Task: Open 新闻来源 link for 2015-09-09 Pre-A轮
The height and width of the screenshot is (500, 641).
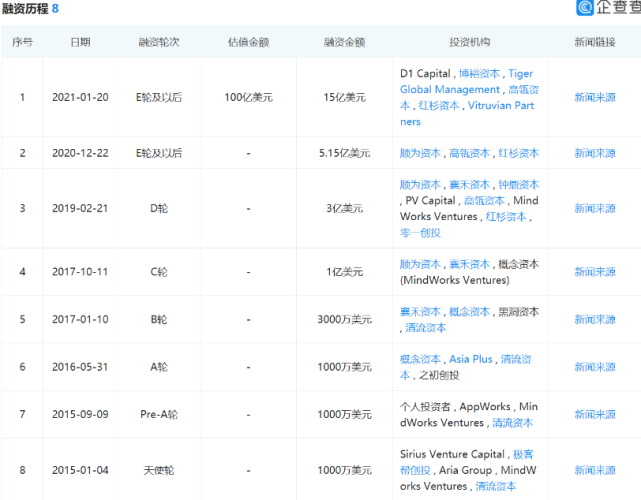Action: pyautogui.click(x=595, y=414)
